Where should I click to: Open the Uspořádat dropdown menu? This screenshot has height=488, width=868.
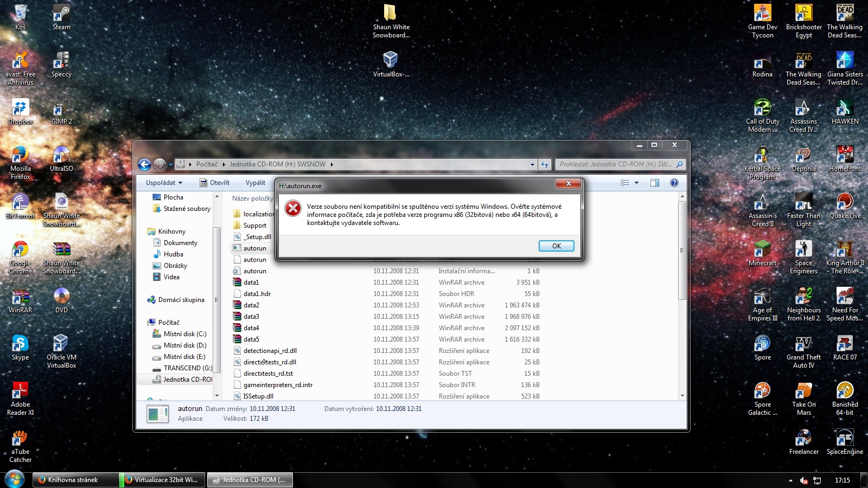(x=164, y=183)
